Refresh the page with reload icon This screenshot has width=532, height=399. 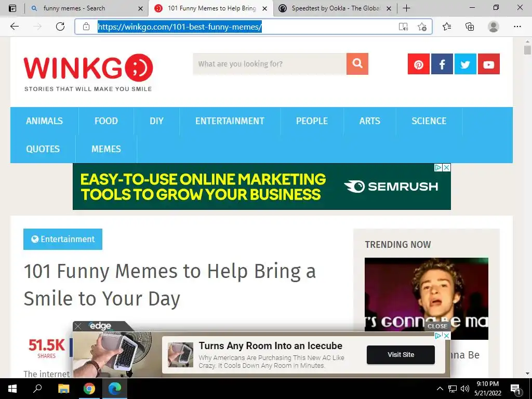tap(60, 26)
